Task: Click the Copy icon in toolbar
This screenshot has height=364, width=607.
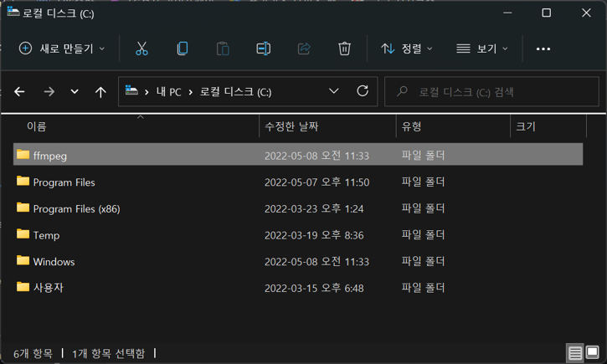Action: pyautogui.click(x=183, y=49)
